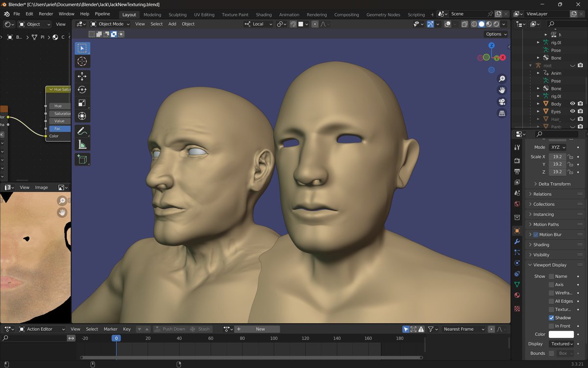Hide the Eyes object in outliner
The height and width of the screenshot is (368, 588).
[x=572, y=111]
